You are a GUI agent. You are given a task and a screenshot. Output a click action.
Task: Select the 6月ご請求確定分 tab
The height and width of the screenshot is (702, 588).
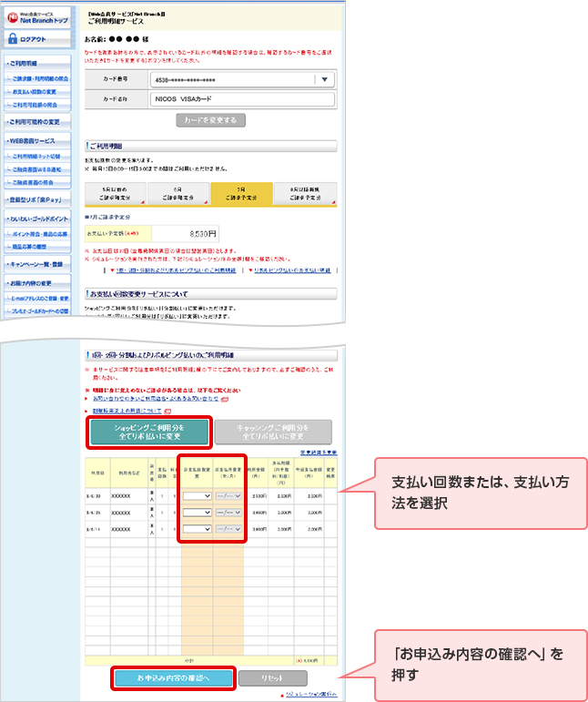click(x=177, y=193)
